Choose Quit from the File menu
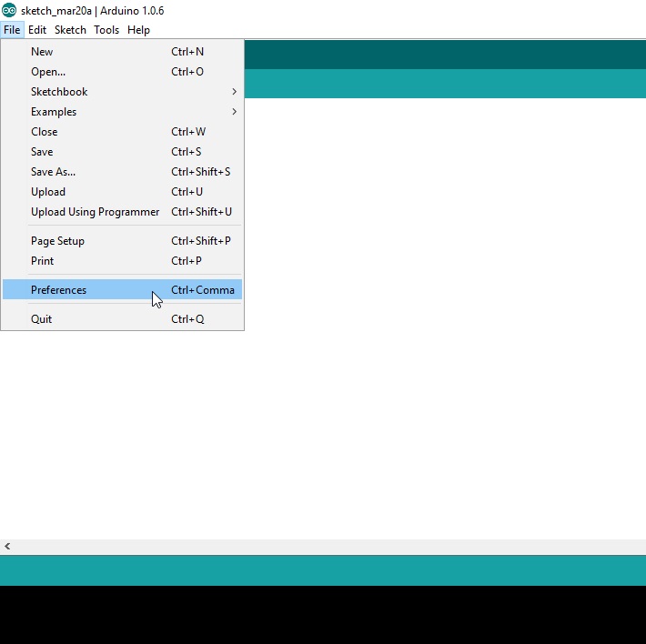 (122, 319)
